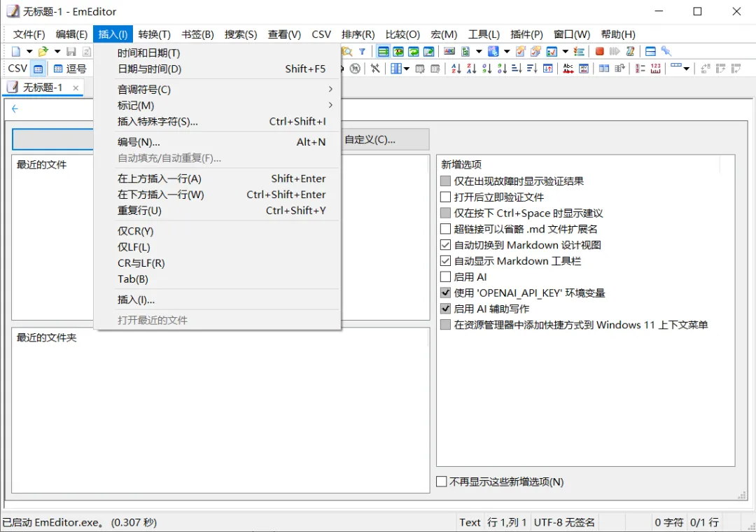Switch to the 无标题-1 document tab
The width and height of the screenshot is (756, 532).
[x=43, y=87]
